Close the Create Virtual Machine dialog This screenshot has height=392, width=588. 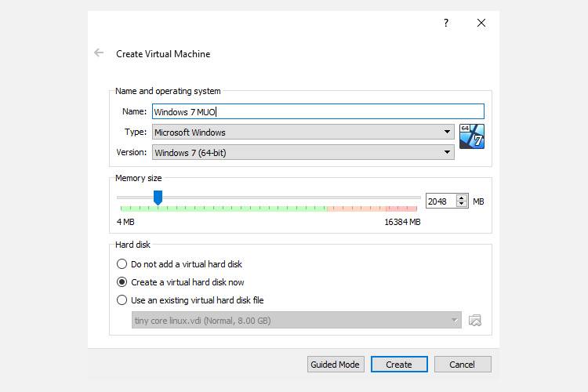coord(481,24)
